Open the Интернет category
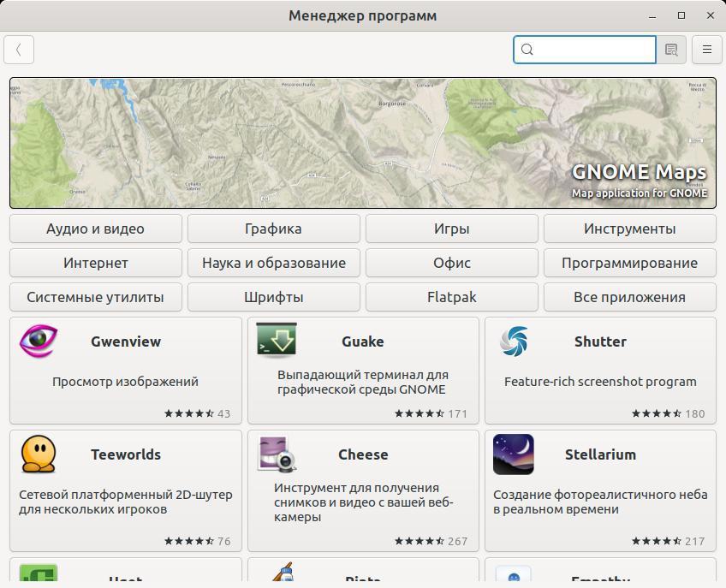Viewport: 726px width, 588px height. point(95,263)
